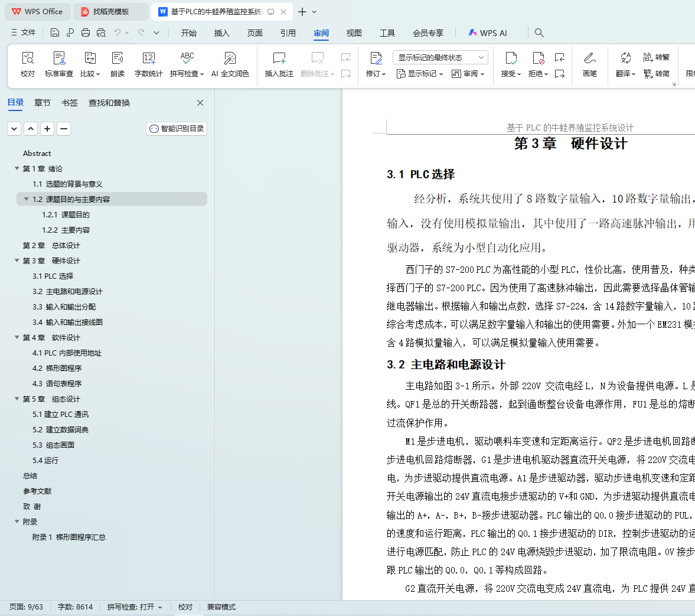Open the 显示标记的最终状态 dropdown

[x=440, y=57]
